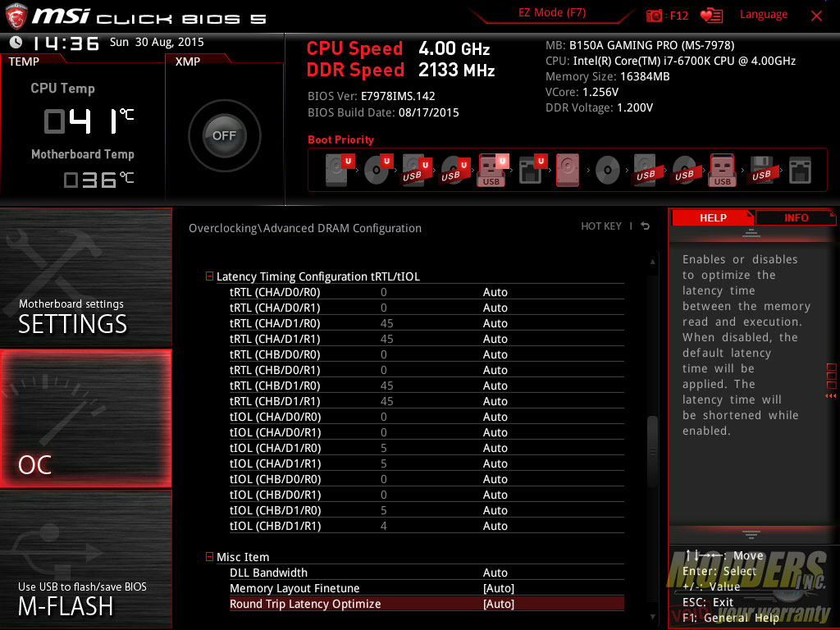Click the scrollbar down arrow of the settings list
This screenshot has height=630, width=840.
(652, 617)
